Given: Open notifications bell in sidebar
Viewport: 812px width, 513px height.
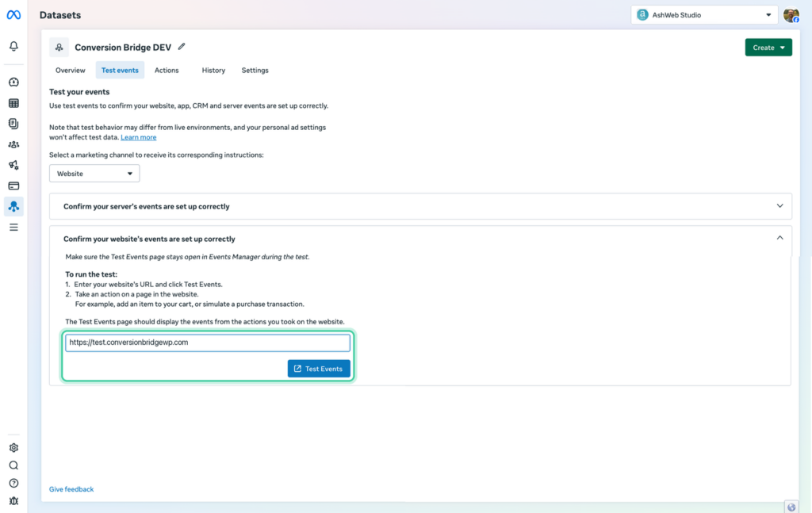Looking at the screenshot, I should (13, 46).
